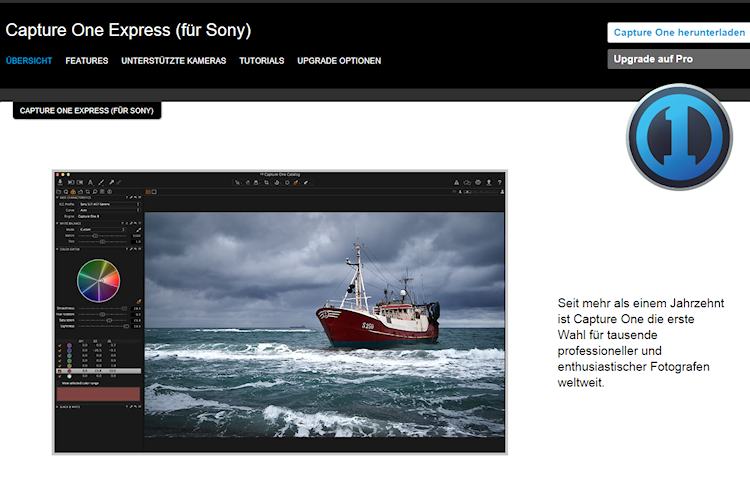Collapse the Base Characteristics panel

coord(57,197)
